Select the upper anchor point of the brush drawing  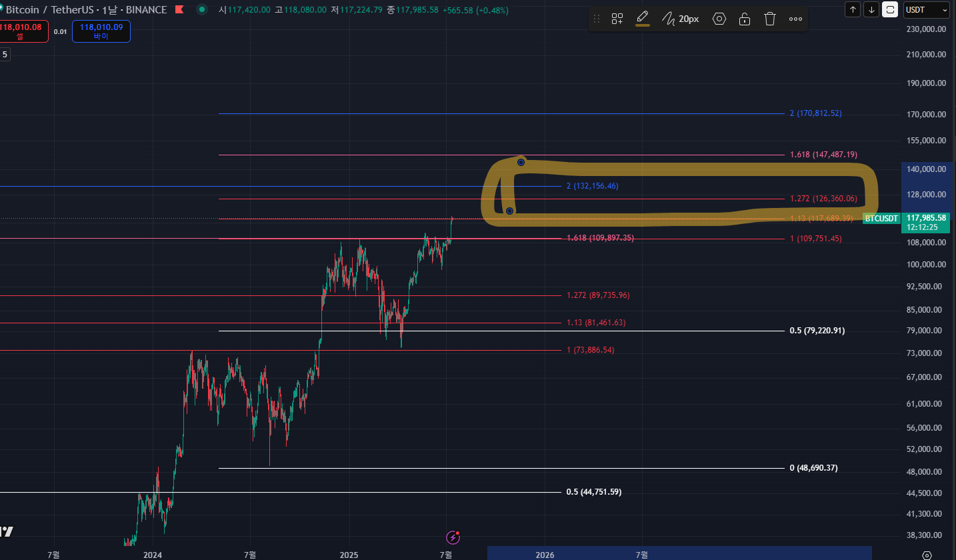click(521, 162)
